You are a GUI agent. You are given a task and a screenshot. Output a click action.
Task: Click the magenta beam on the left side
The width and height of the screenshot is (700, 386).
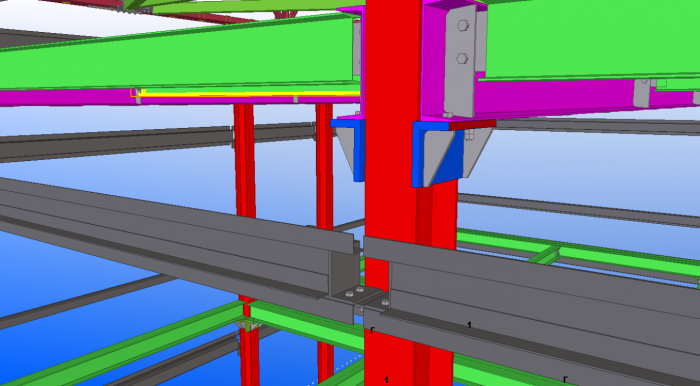pos(179,97)
